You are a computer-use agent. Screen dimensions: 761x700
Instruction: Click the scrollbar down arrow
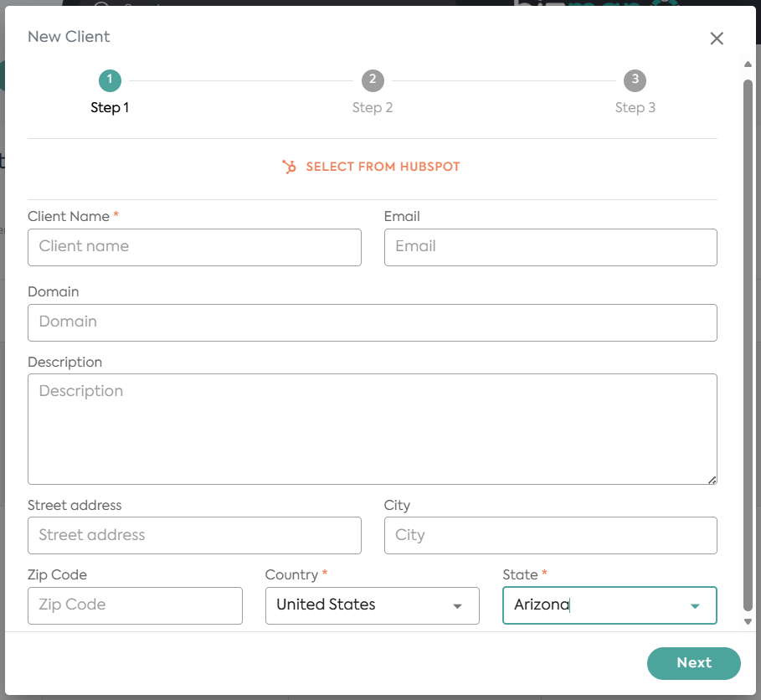tap(748, 621)
